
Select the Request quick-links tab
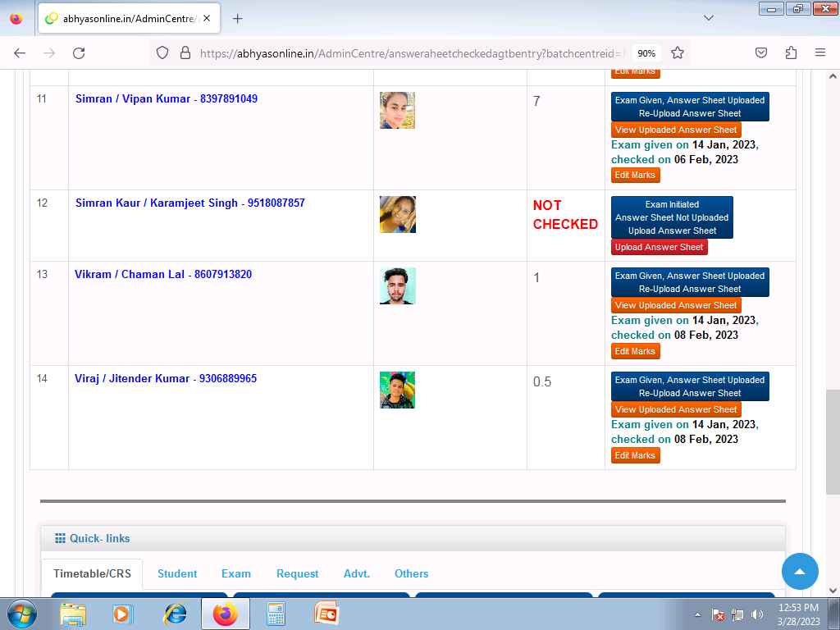(x=297, y=573)
